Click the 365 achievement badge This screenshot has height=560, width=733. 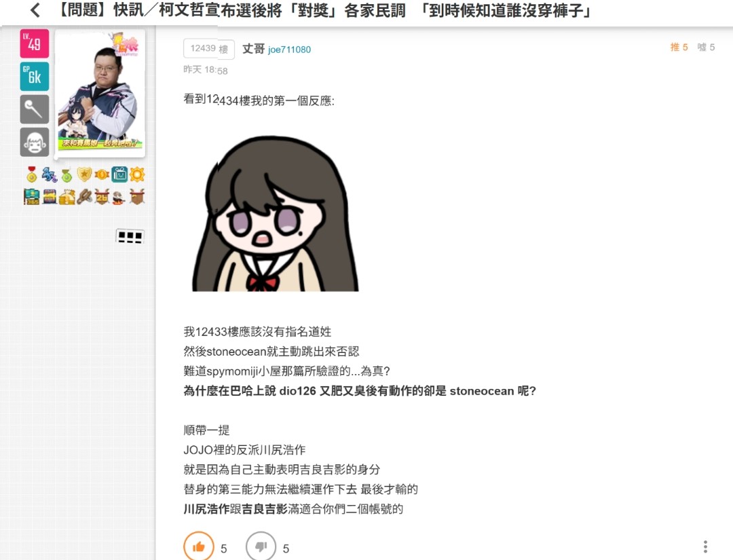click(31, 197)
